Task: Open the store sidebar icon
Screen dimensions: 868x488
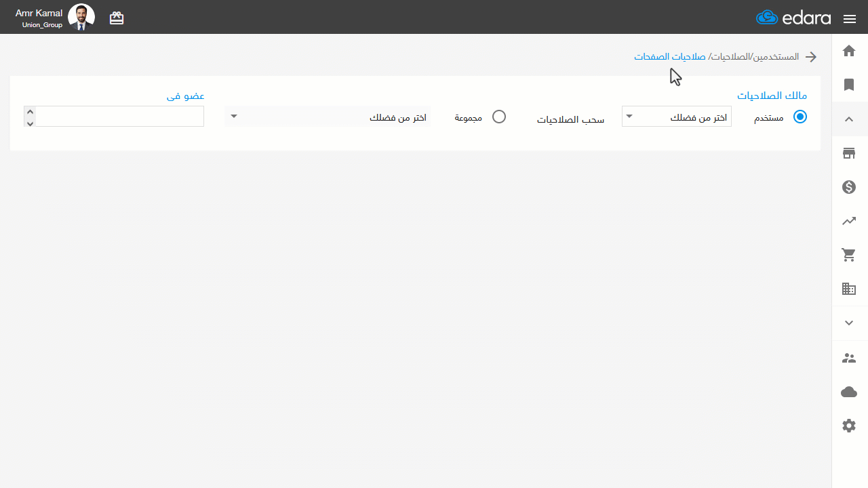Action: coord(849,153)
